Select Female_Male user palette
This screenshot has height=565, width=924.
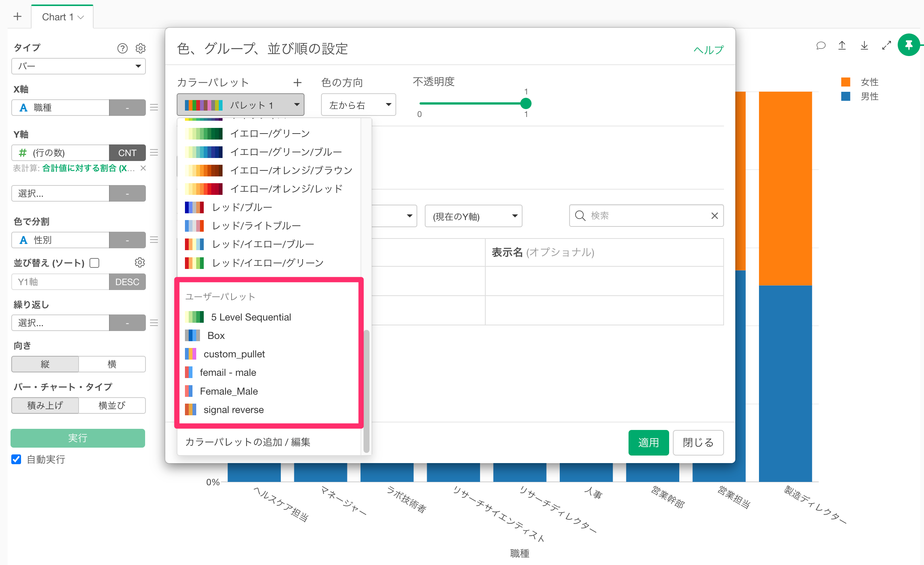tap(229, 391)
